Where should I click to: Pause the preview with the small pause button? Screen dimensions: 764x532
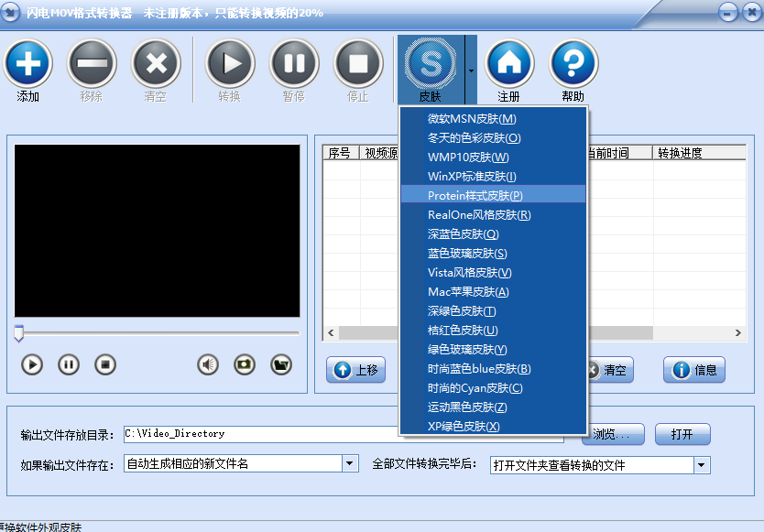tap(69, 365)
